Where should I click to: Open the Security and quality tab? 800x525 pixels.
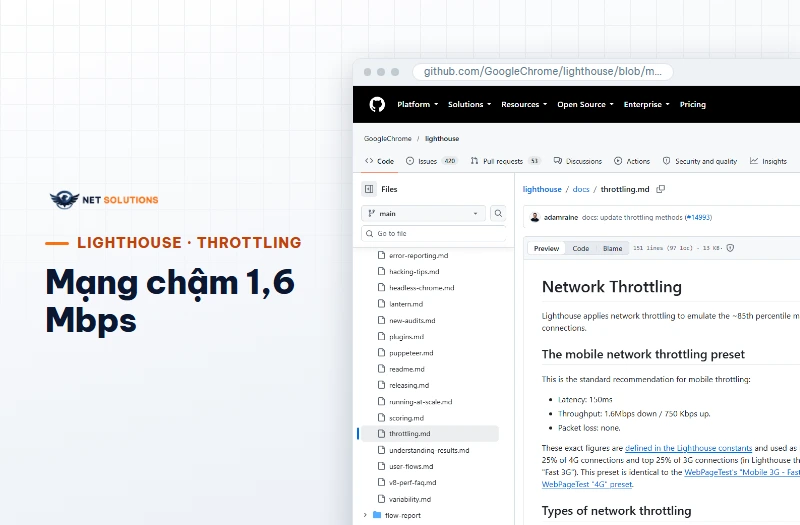tap(699, 161)
